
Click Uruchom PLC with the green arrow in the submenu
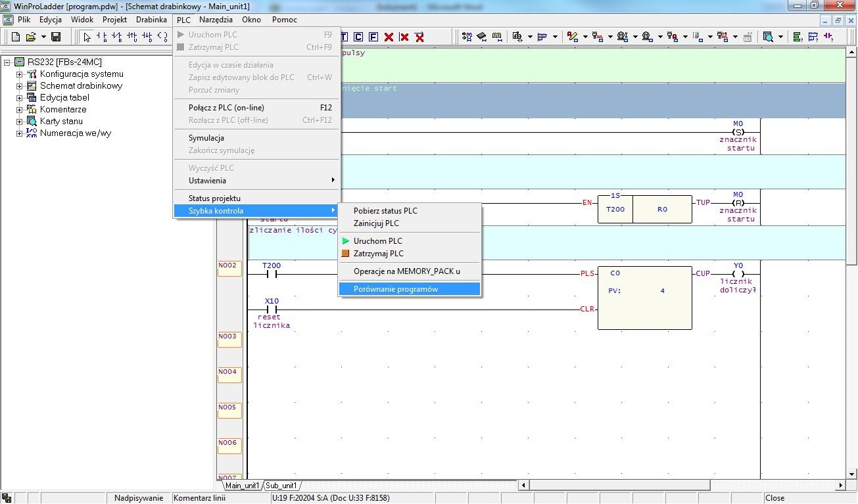point(410,241)
